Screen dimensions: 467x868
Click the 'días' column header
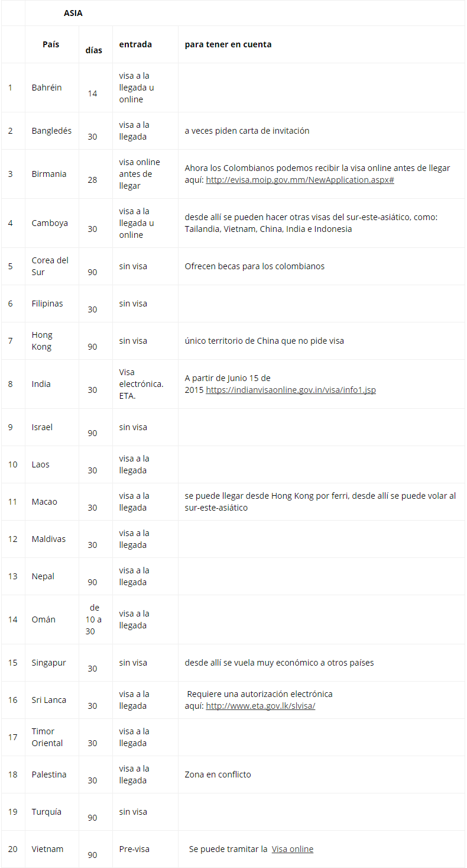pyautogui.click(x=93, y=50)
